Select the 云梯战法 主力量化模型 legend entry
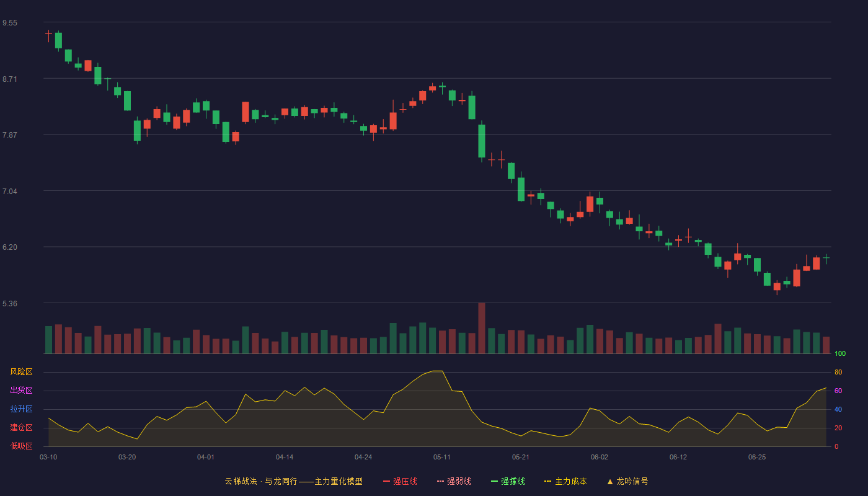This screenshot has width=868, height=496. tap(293, 481)
